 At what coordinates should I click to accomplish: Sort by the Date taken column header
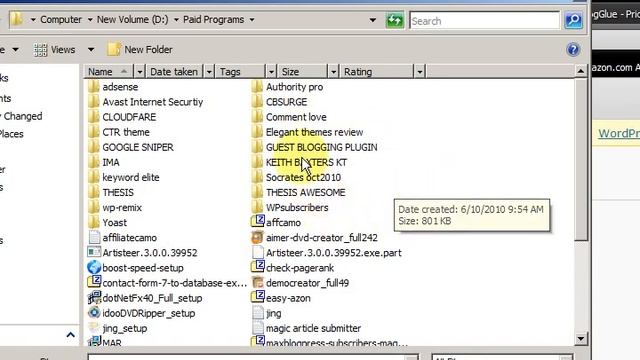tap(175, 72)
